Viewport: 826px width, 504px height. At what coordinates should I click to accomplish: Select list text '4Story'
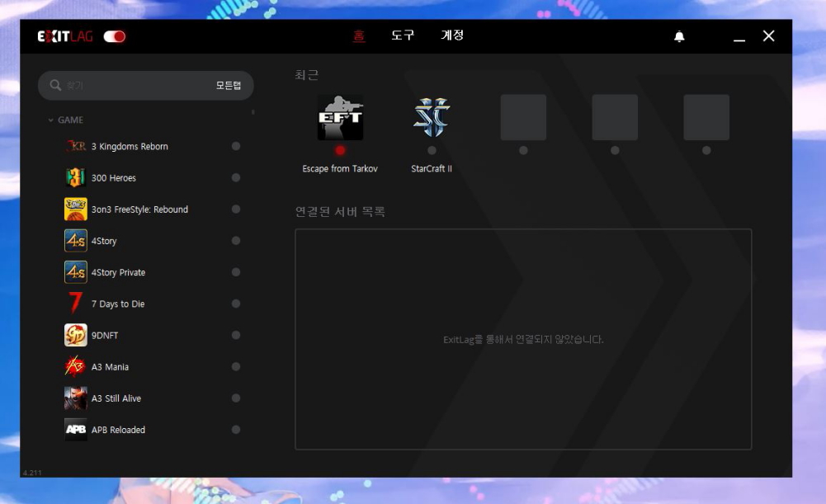[x=104, y=241]
